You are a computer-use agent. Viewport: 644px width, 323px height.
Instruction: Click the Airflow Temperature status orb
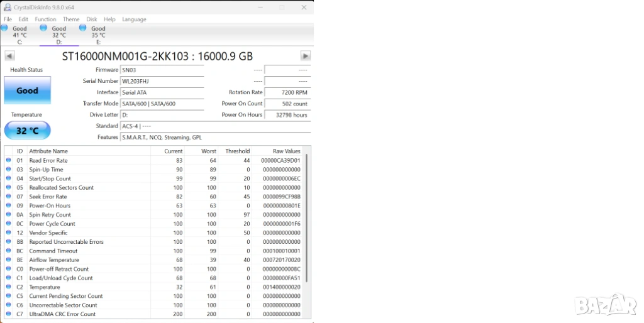[x=9, y=260]
